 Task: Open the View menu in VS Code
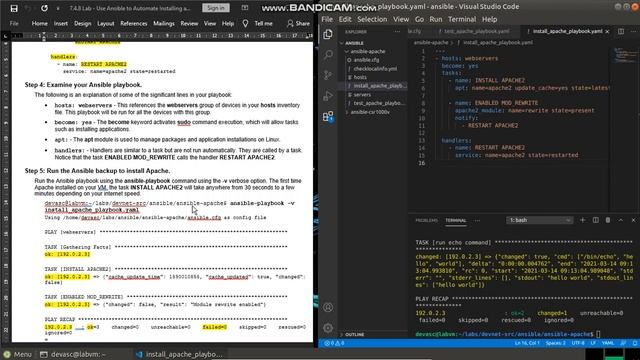click(401, 19)
